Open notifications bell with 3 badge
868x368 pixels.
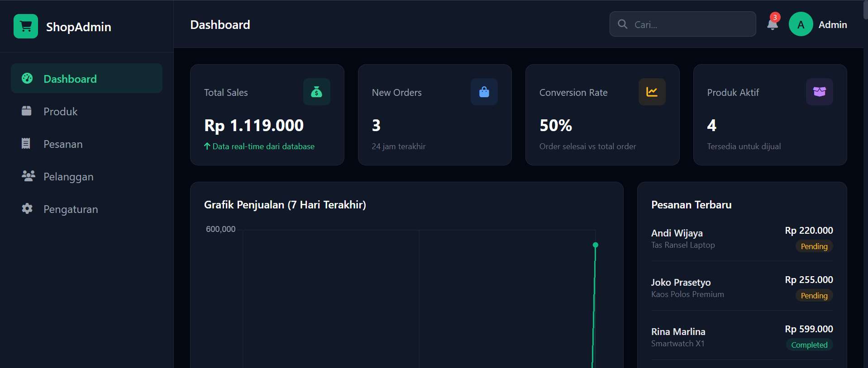(x=773, y=23)
